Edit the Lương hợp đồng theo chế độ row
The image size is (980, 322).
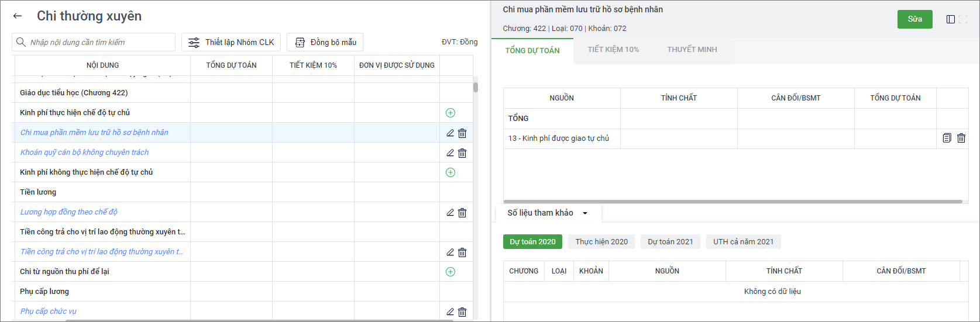[x=450, y=213]
